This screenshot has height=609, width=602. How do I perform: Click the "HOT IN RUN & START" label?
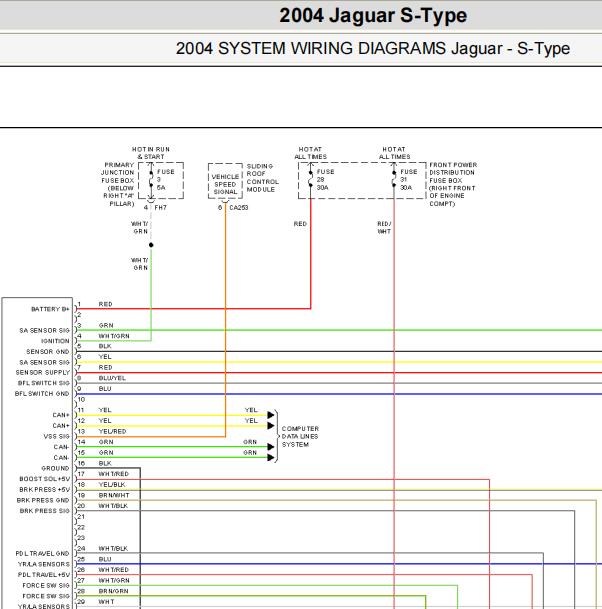point(151,153)
